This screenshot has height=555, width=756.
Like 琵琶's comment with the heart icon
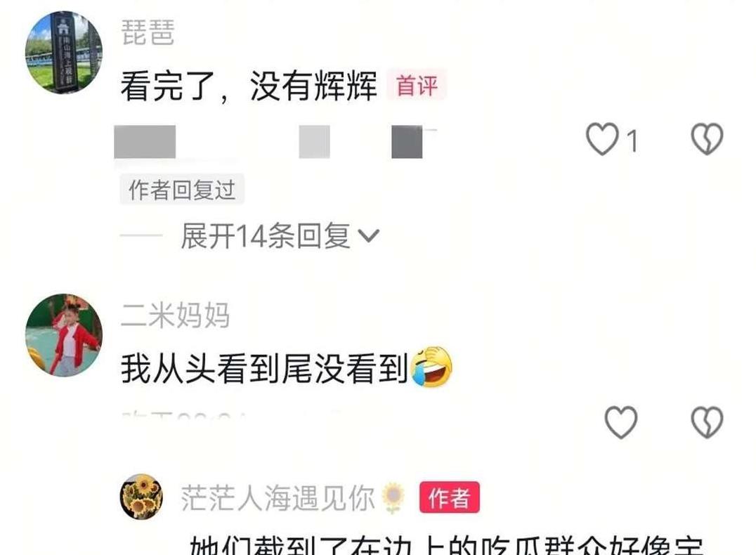pyautogui.click(x=602, y=139)
